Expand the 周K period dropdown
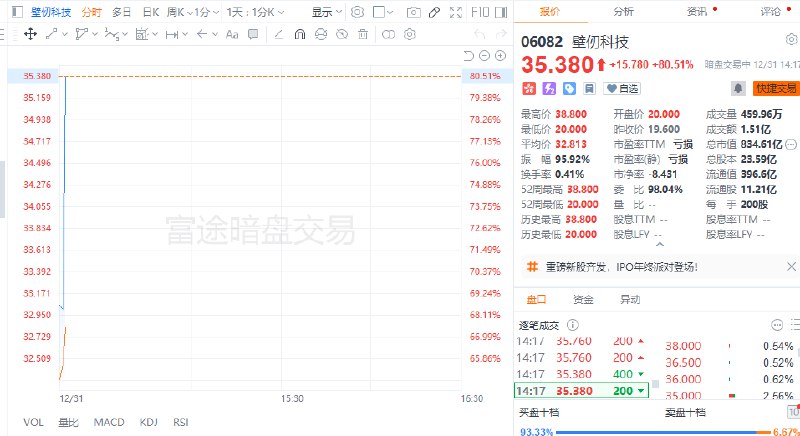The height and width of the screenshot is (436, 800). coord(180,12)
